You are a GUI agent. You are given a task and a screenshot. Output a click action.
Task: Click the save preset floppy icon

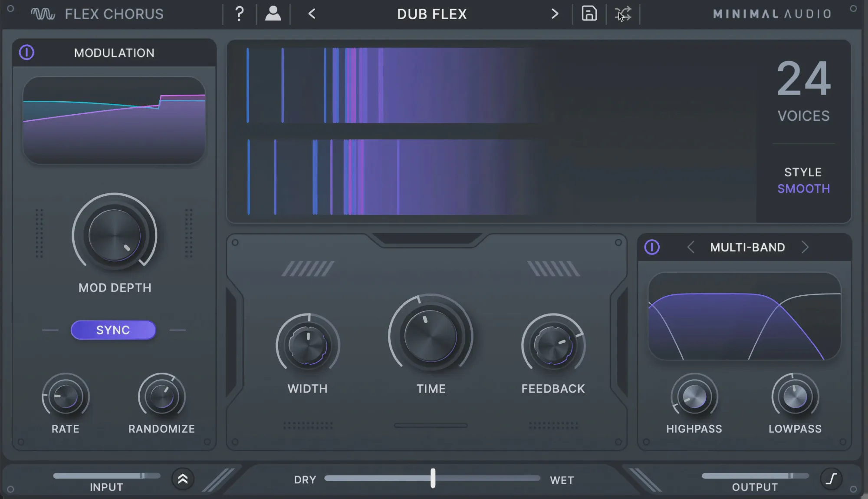(589, 14)
